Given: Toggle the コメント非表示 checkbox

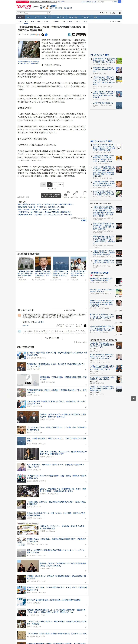Looking at the screenshot, I should point(75,342).
